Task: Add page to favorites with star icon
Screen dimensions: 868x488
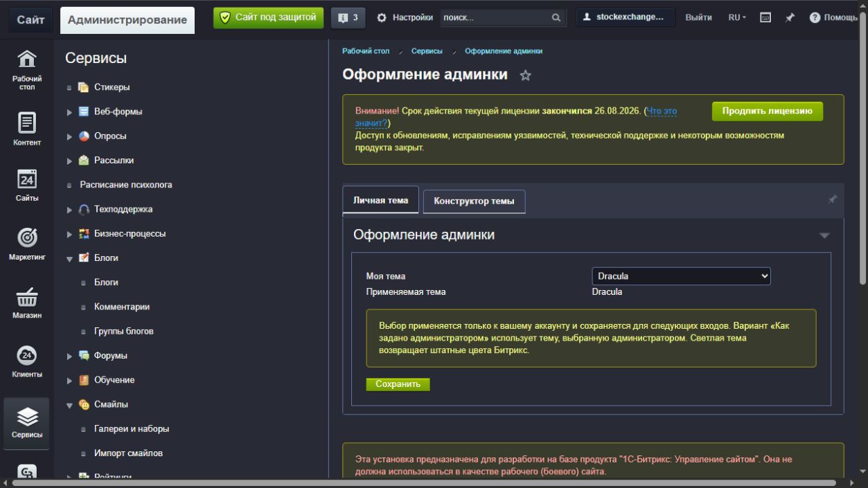Action: (525, 75)
